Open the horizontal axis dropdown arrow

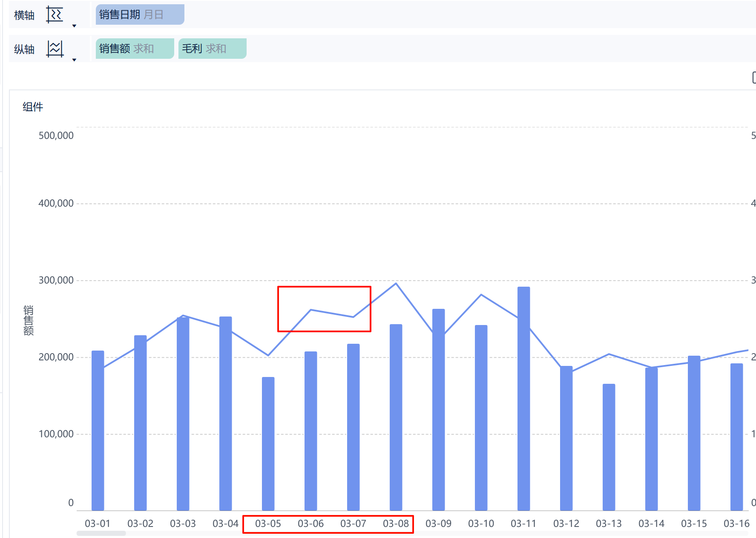pos(74,26)
